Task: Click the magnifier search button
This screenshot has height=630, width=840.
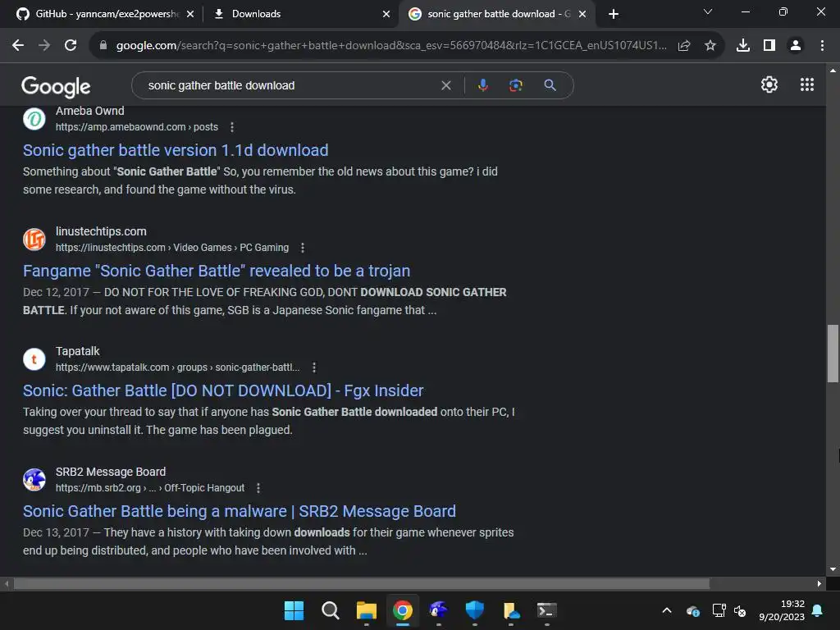Action: 550,85
